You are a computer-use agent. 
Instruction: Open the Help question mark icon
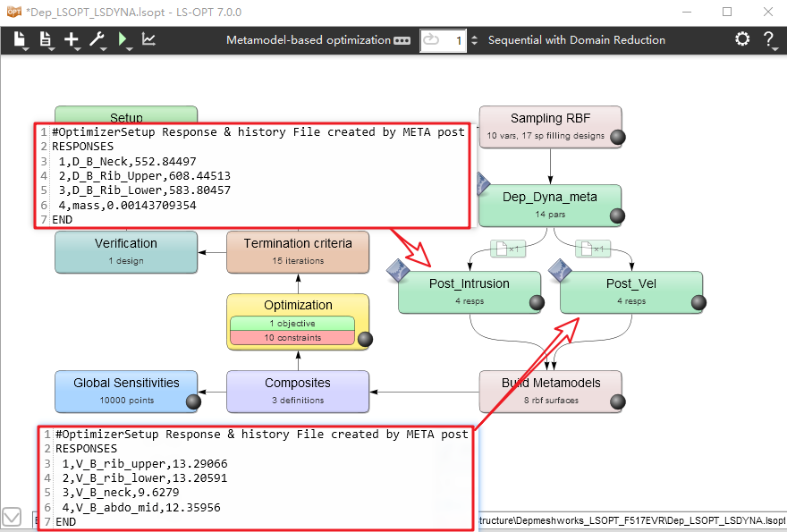[768, 38]
